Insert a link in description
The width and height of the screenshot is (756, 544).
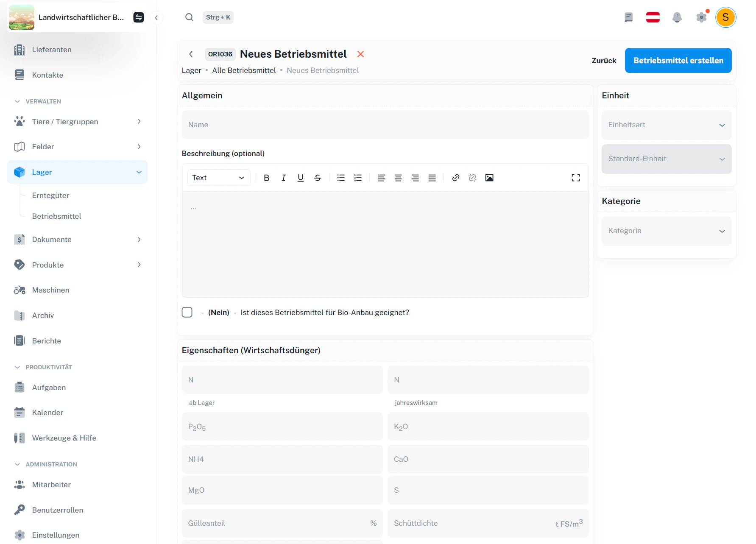[456, 178]
